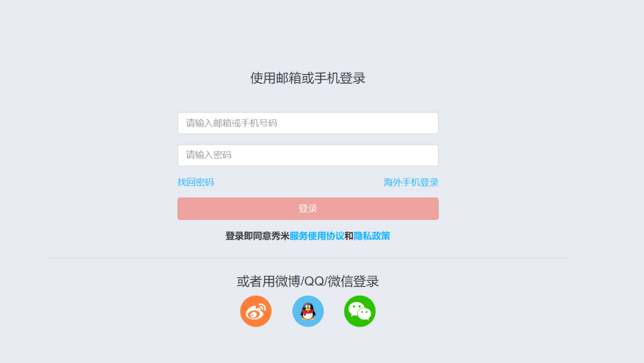Screen dimensions: 644x363
Task: Open the 服务使用协议 link
Action: click(317, 236)
